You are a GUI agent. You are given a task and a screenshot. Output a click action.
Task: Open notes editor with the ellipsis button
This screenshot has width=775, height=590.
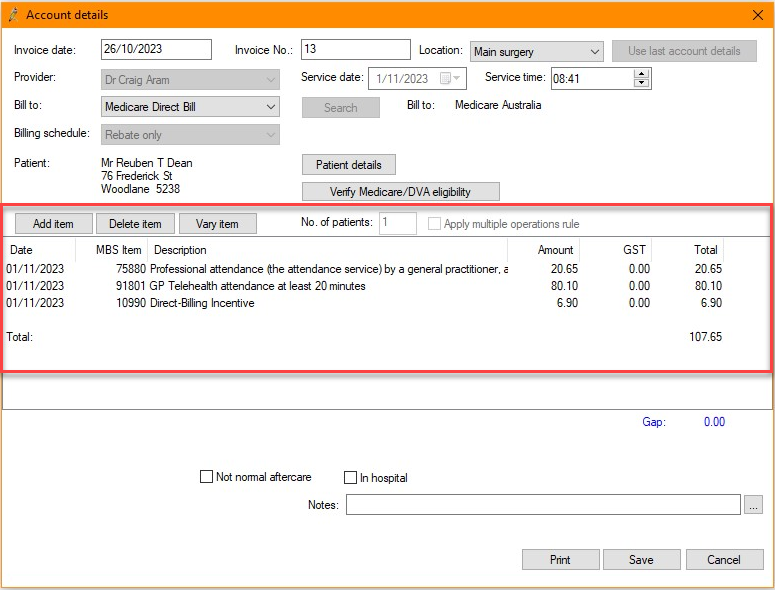coord(753,505)
